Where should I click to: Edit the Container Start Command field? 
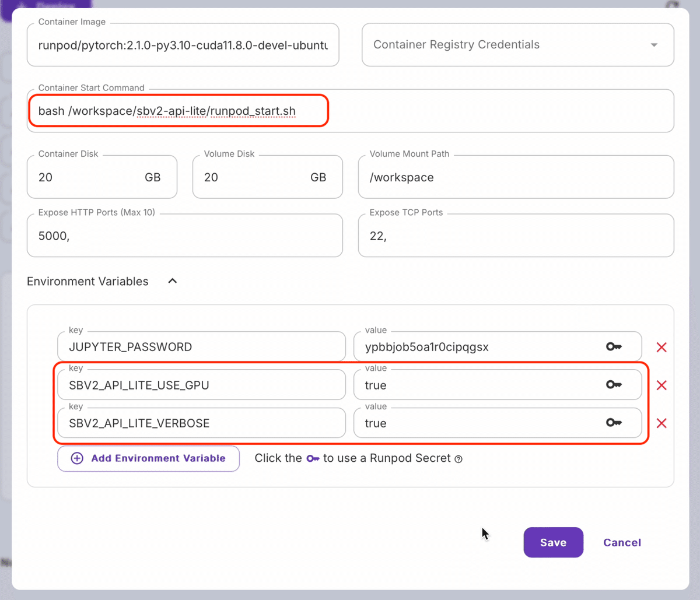point(351,111)
